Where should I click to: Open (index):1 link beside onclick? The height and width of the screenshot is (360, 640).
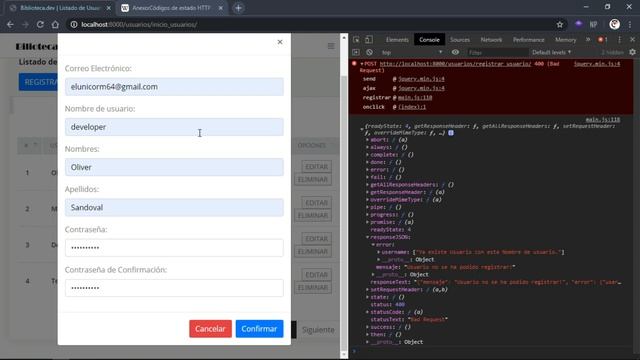pos(412,107)
